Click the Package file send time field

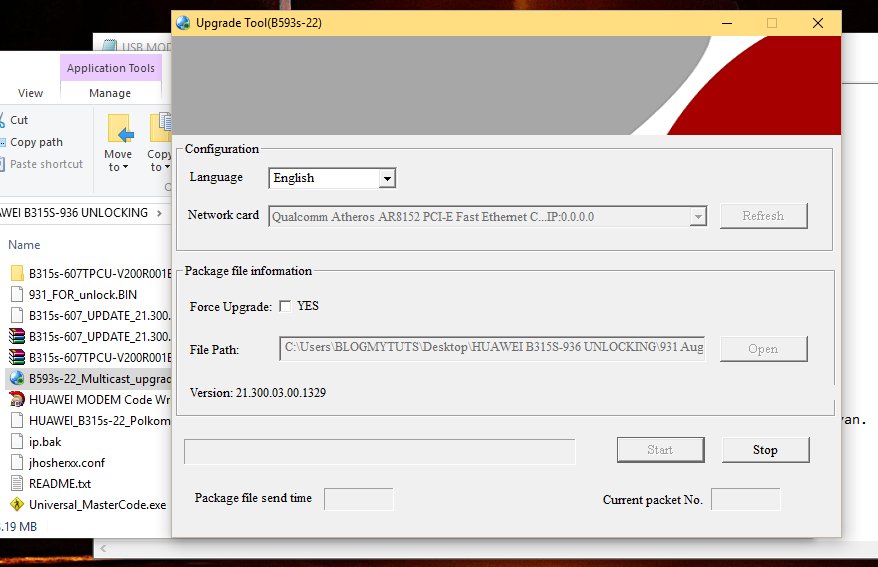(x=358, y=499)
